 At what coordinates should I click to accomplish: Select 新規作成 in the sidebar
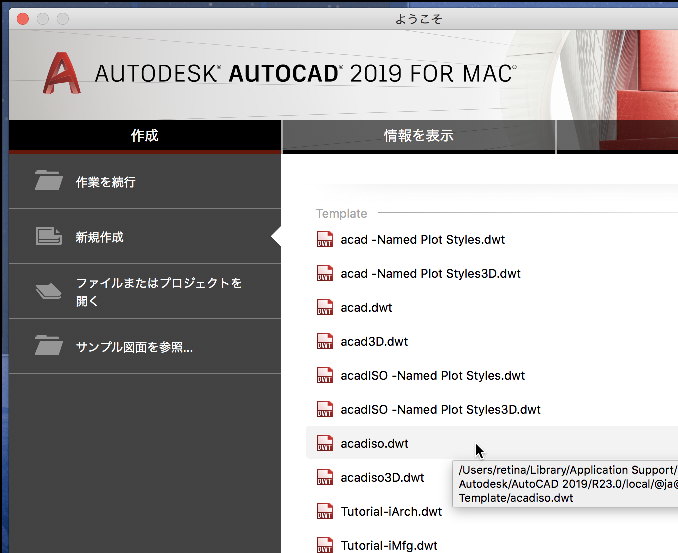[x=145, y=236]
